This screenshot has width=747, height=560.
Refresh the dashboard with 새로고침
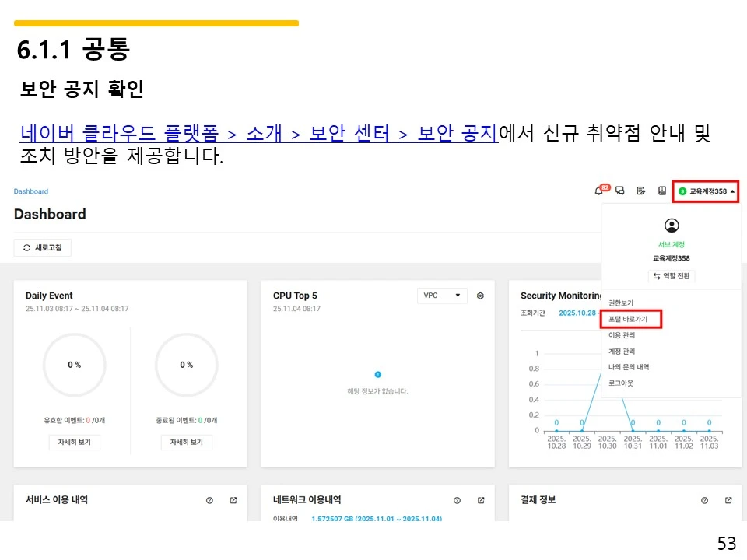pos(43,247)
